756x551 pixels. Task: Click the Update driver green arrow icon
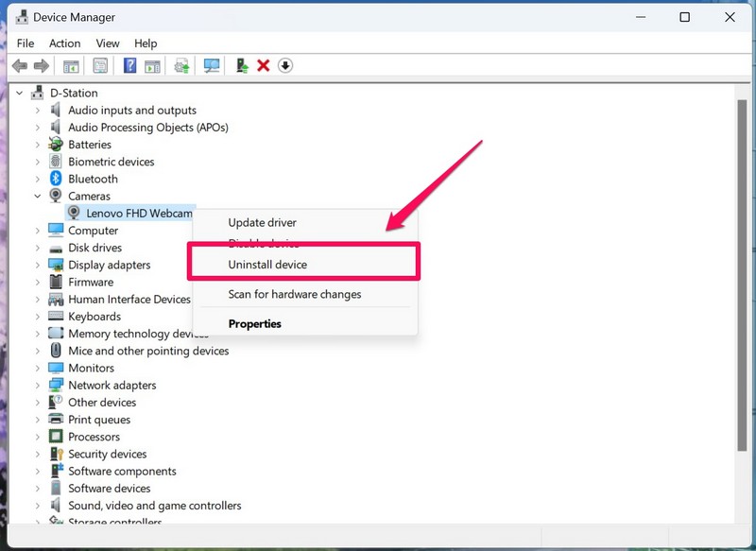pyautogui.click(x=243, y=65)
